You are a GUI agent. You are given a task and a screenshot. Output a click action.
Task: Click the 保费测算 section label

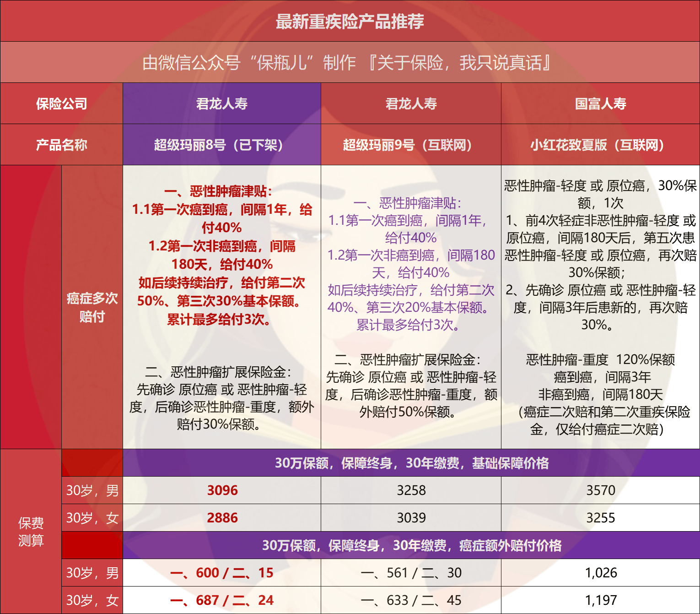pos(31,532)
